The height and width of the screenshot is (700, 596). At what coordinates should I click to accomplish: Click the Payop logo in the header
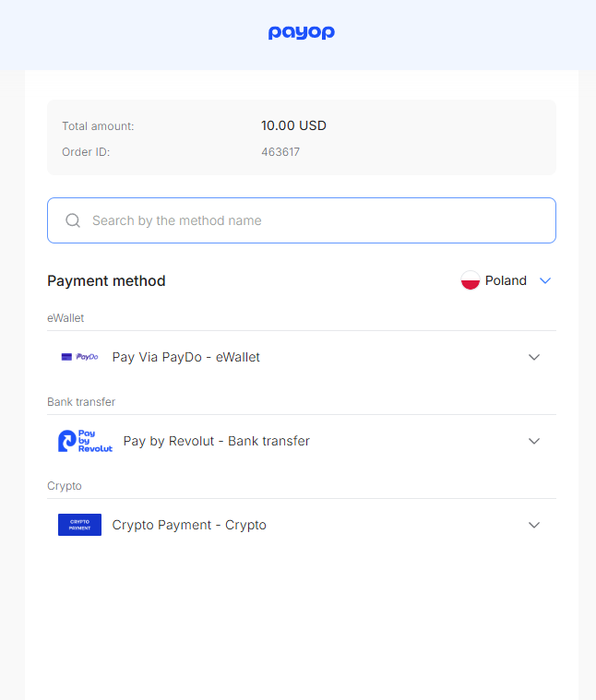pyautogui.click(x=302, y=32)
